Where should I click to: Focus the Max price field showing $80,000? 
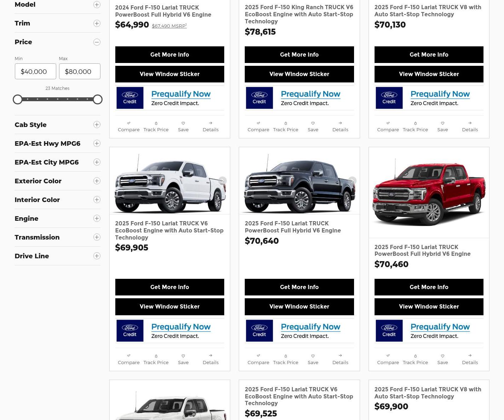80,71
